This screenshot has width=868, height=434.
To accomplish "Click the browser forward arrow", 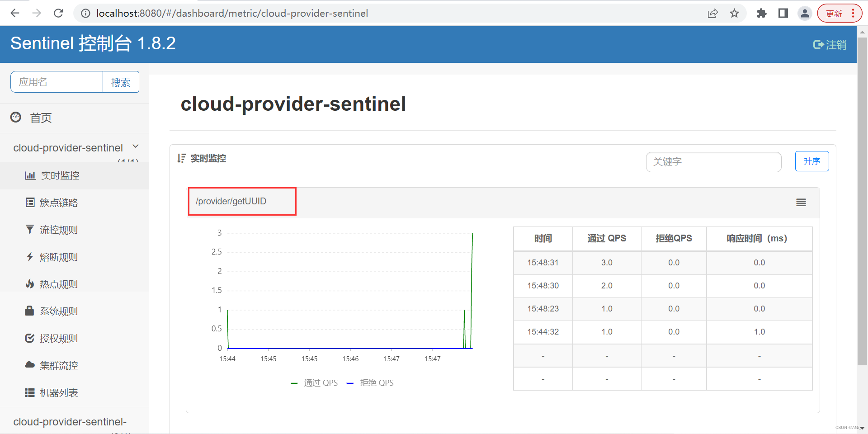I will [x=37, y=13].
